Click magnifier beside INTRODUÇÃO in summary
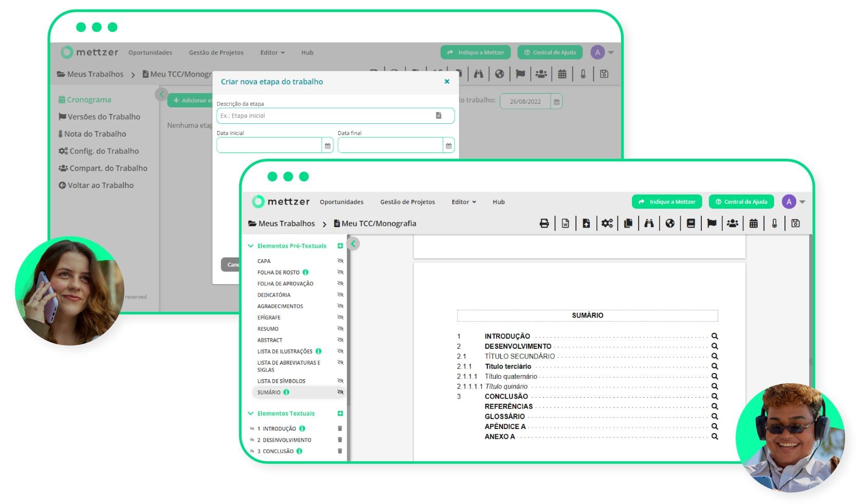Screen dimensions: 859x504 715,336
